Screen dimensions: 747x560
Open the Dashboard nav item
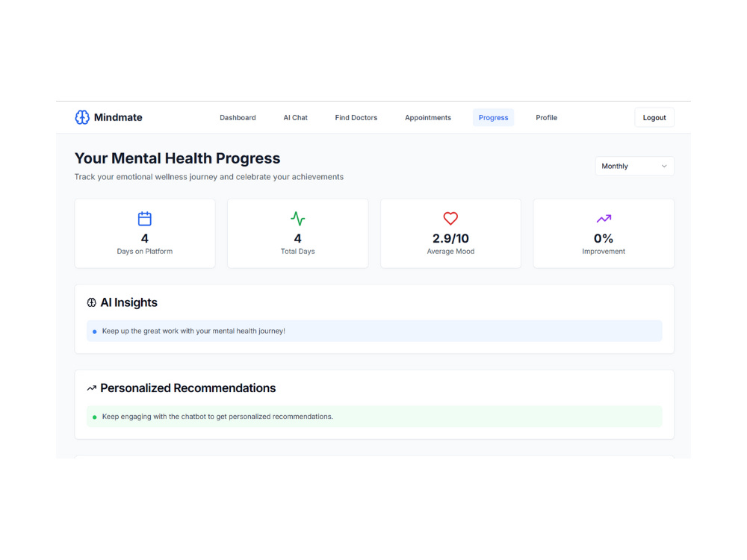click(238, 118)
